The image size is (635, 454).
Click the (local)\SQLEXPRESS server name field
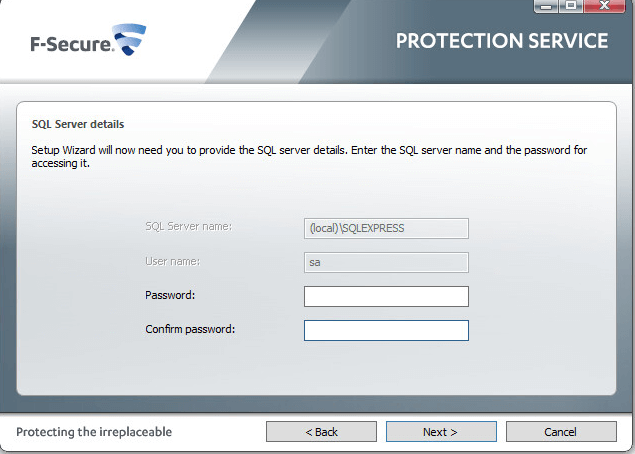click(386, 228)
